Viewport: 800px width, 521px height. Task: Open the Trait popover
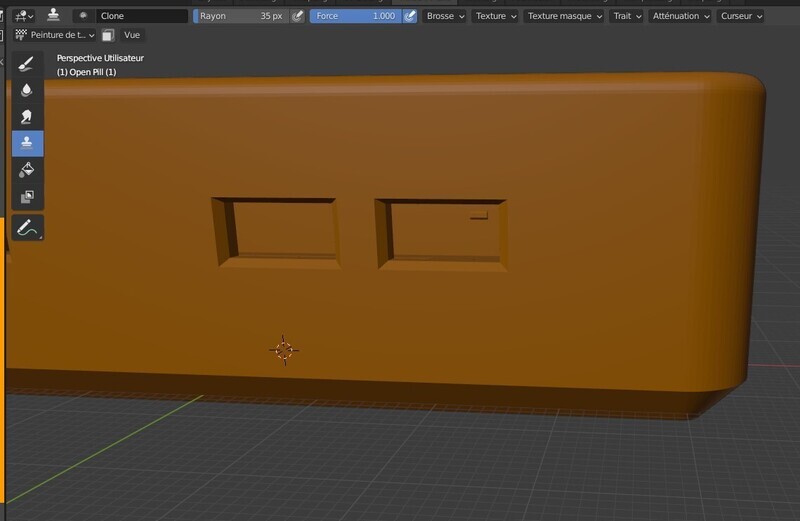click(x=627, y=16)
